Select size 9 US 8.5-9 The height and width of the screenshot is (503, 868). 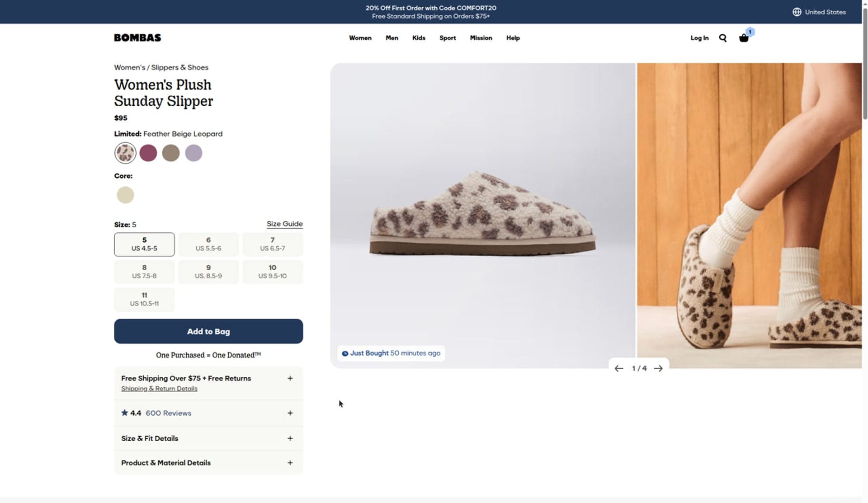click(208, 272)
